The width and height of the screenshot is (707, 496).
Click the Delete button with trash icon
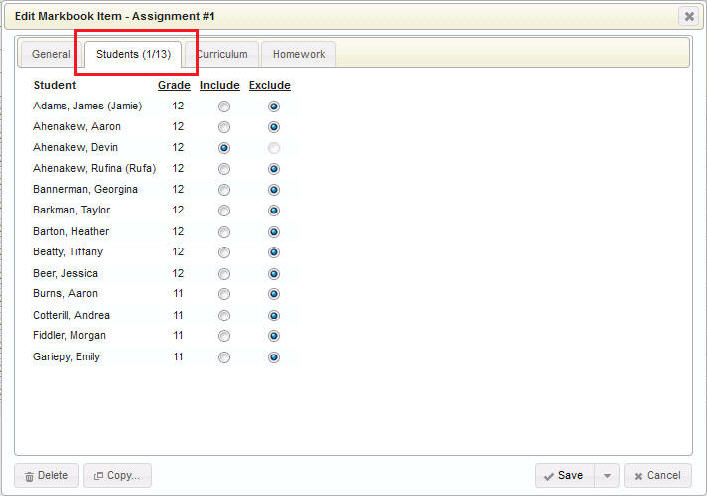(47, 476)
